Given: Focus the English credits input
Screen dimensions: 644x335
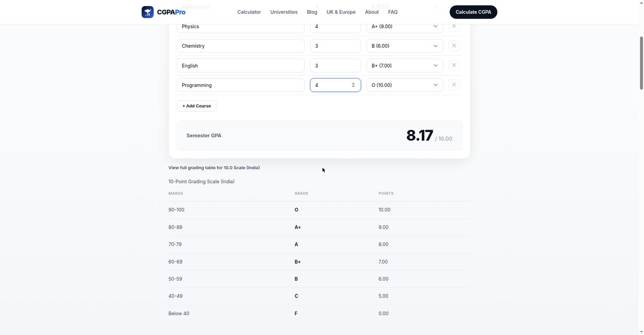Looking at the screenshot, I should pos(335,66).
